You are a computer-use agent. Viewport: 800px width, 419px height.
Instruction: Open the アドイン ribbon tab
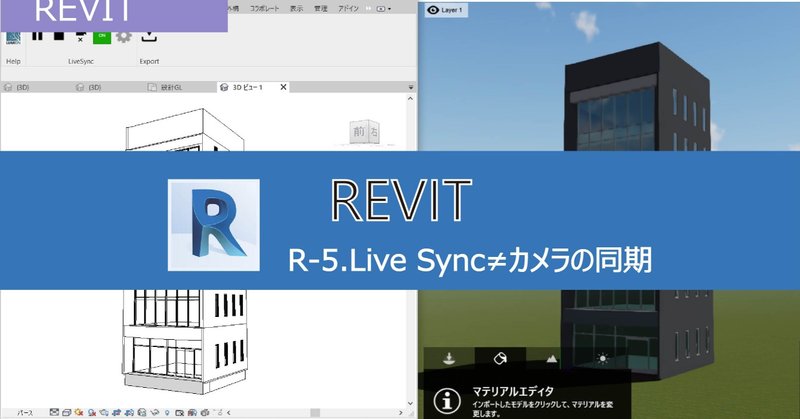(x=348, y=9)
